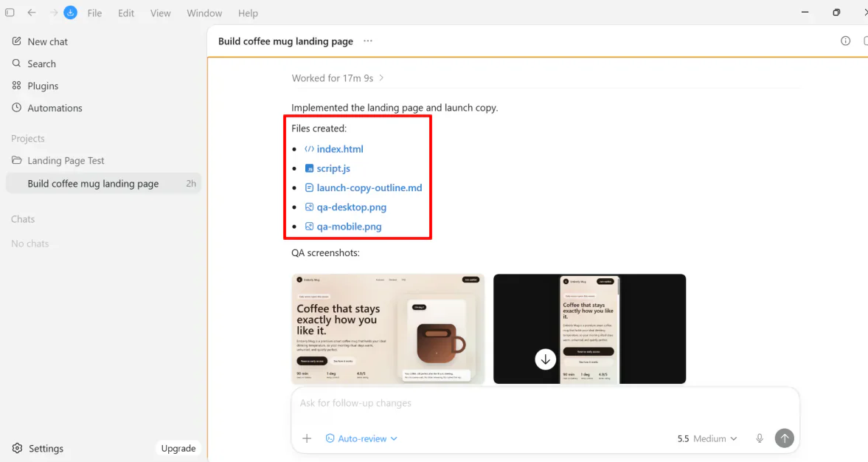Click the blue download update icon
This screenshot has width=868, height=462.
[x=70, y=13]
